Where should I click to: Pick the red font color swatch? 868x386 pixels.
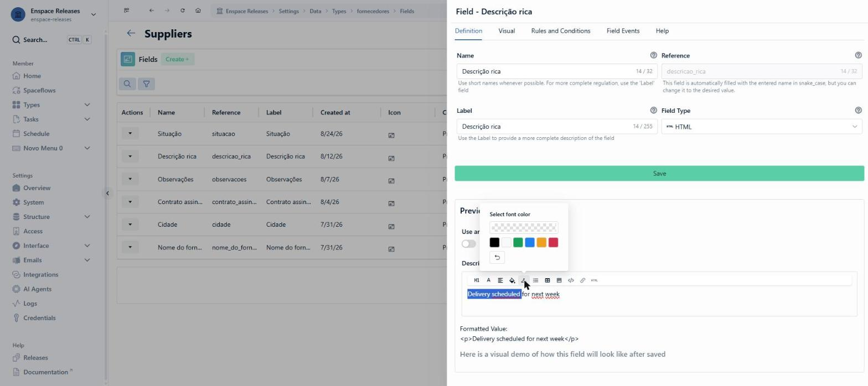[x=553, y=242]
